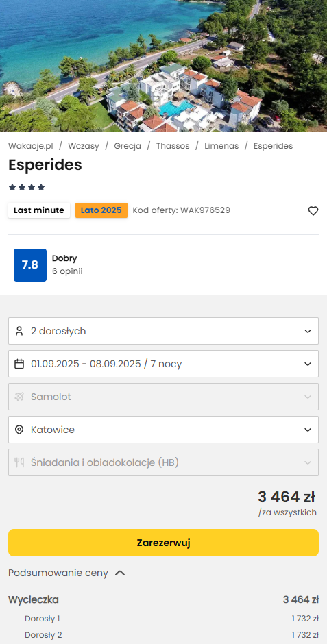
Task: Click the calendar icon in dates field
Action: coord(19,364)
